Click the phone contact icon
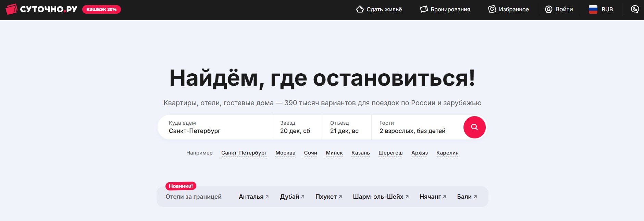This screenshot has height=221, width=644. (635, 9)
